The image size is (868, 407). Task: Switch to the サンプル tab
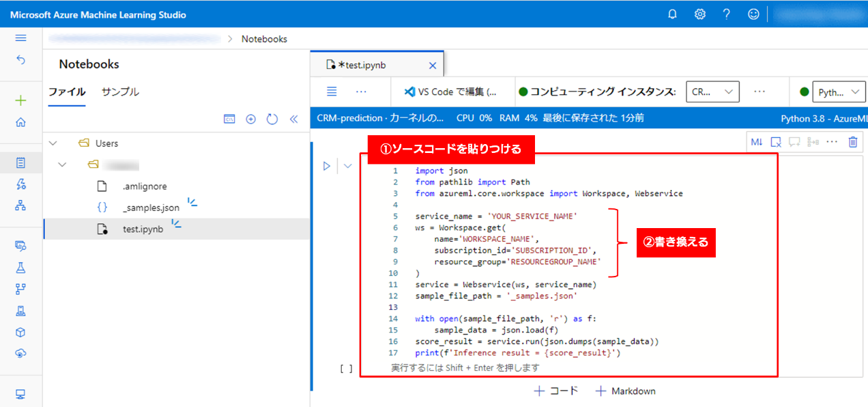(x=120, y=92)
